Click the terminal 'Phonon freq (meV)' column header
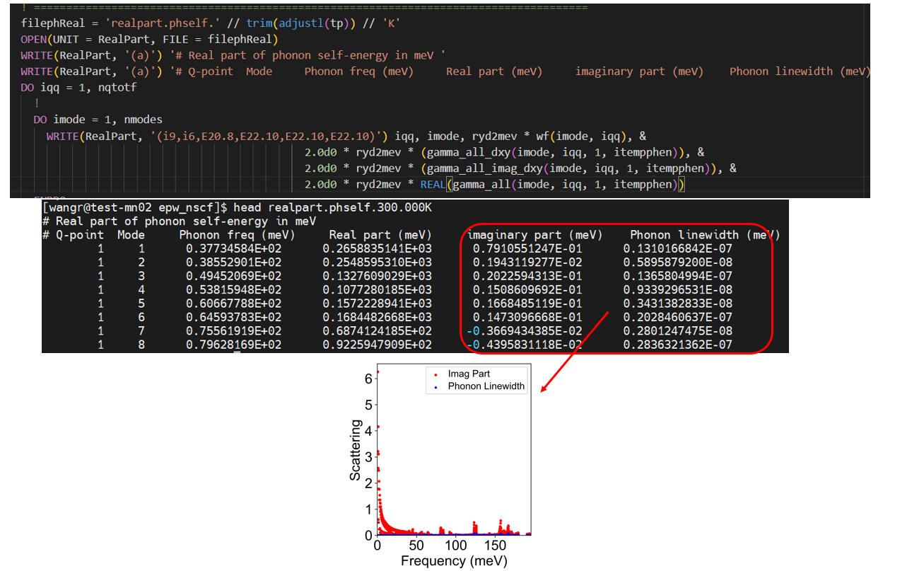Viewport: 924px width, 571px height. (x=237, y=235)
